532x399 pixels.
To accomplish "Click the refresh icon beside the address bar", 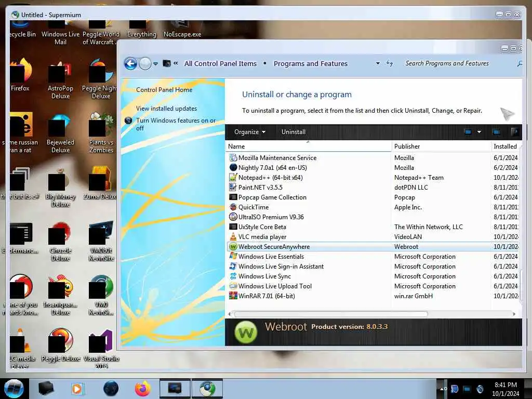I will click(x=390, y=63).
